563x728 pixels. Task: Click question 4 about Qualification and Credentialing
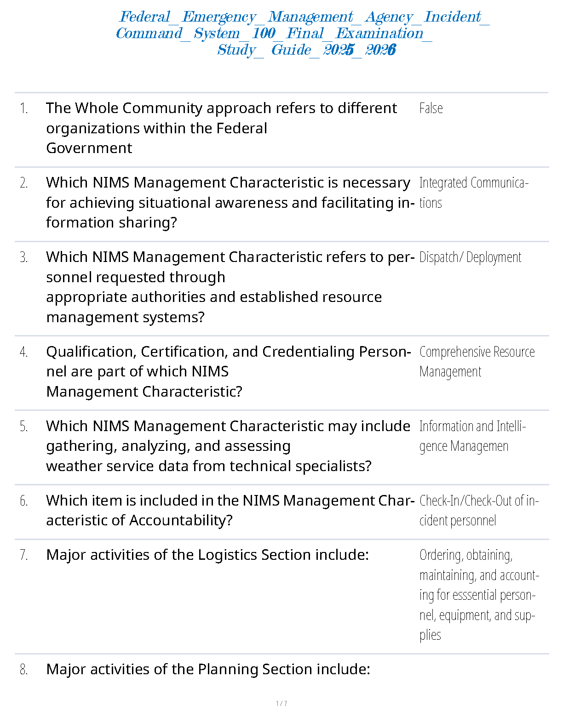pyautogui.click(x=228, y=371)
